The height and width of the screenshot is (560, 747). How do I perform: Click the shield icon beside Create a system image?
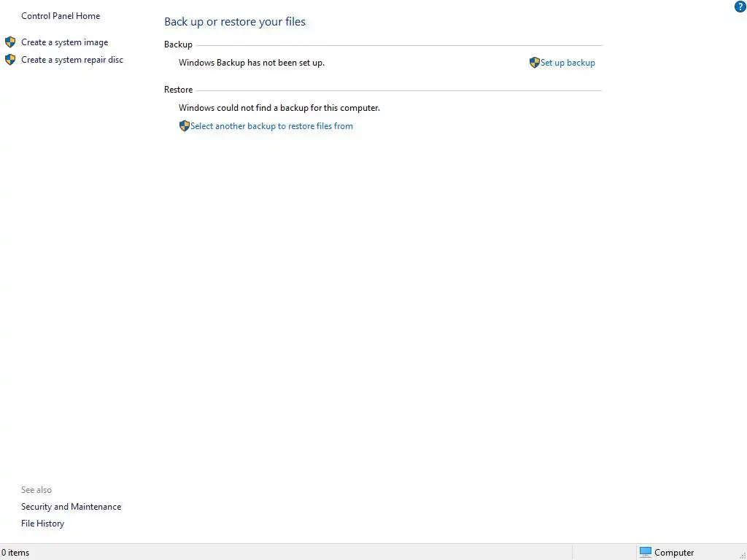click(10, 42)
